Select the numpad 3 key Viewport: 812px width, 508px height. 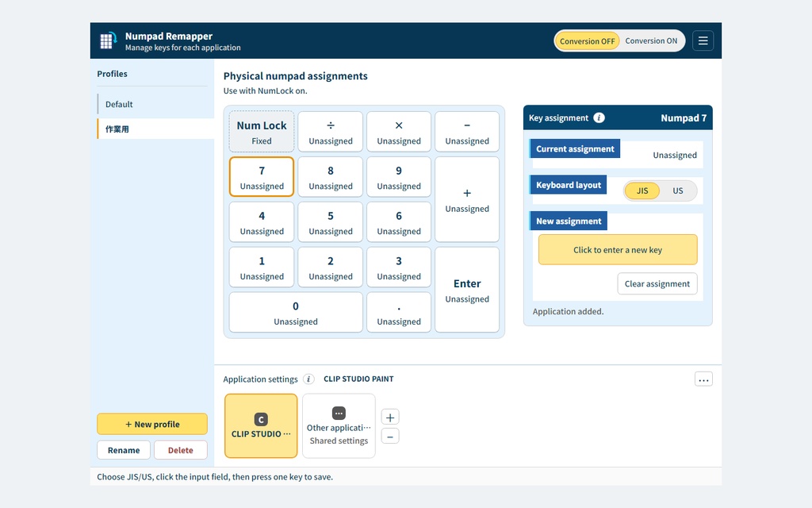point(399,267)
